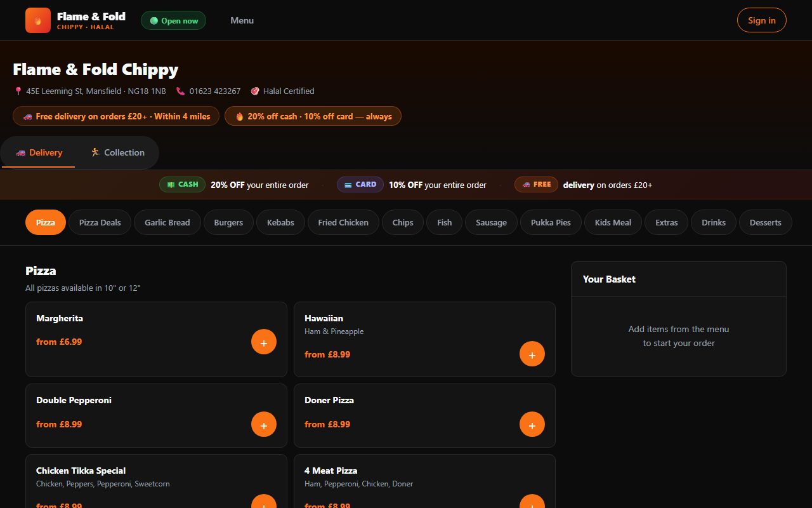Click the Your Basket heading
The image size is (812, 508).
click(x=609, y=279)
